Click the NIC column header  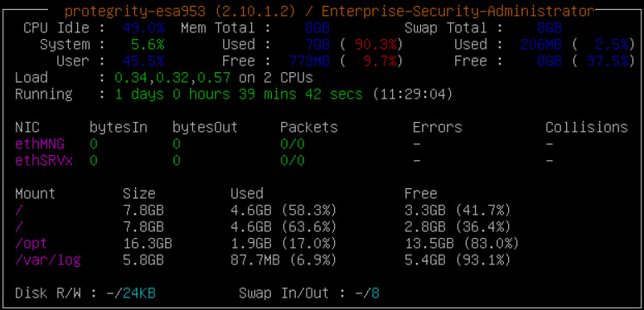click(27, 128)
